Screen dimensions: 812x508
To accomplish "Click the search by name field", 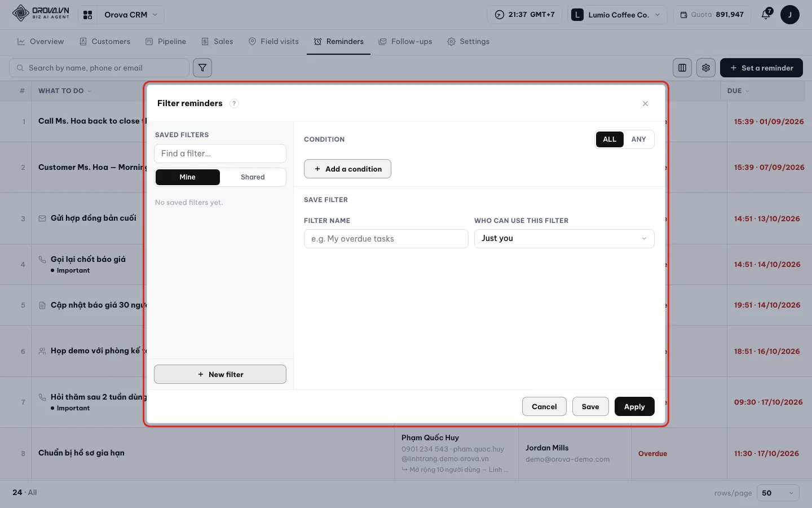I will pyautogui.click(x=99, y=68).
